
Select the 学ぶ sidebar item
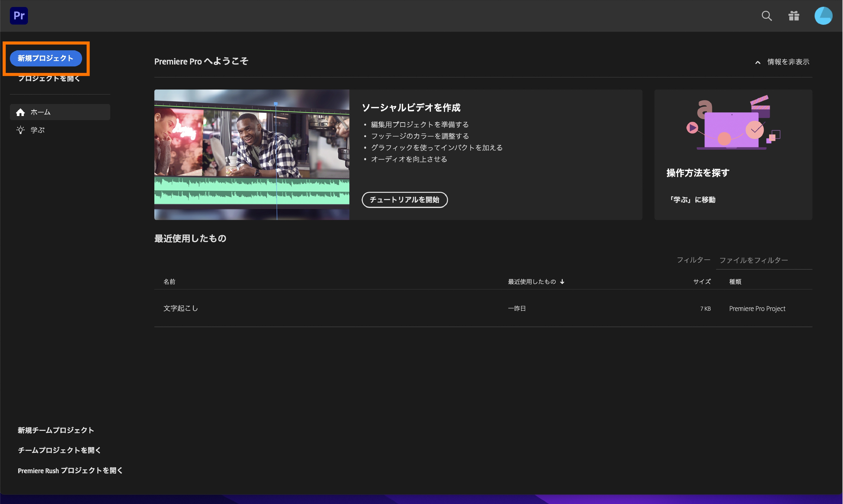click(37, 130)
